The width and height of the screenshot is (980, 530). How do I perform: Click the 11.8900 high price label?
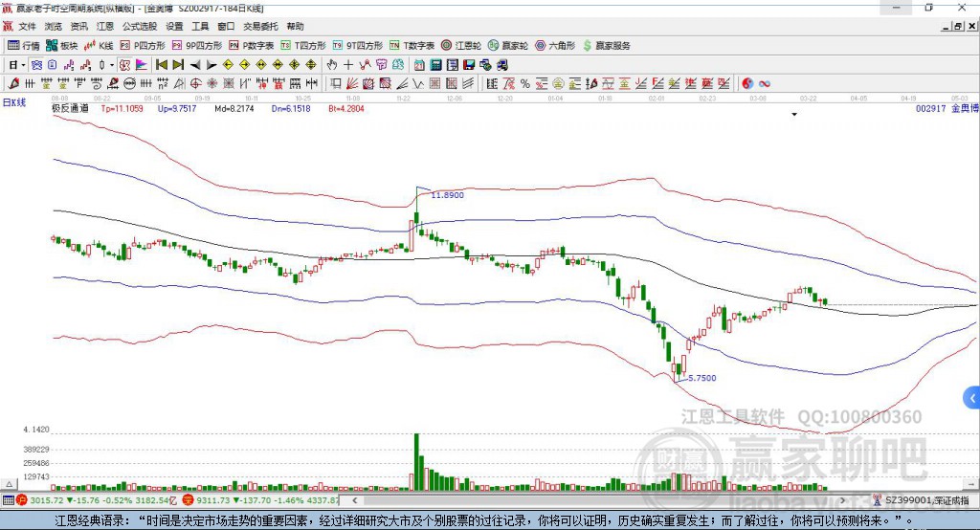pos(448,195)
